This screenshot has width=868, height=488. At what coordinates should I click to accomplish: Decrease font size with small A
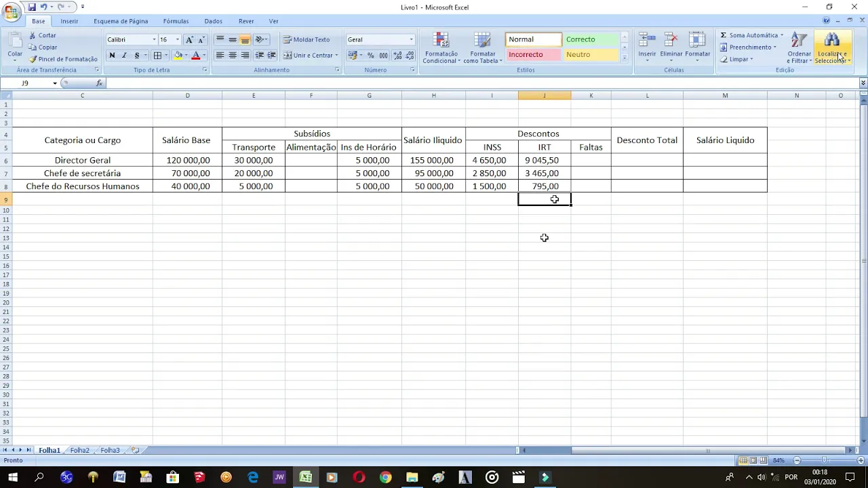point(201,40)
